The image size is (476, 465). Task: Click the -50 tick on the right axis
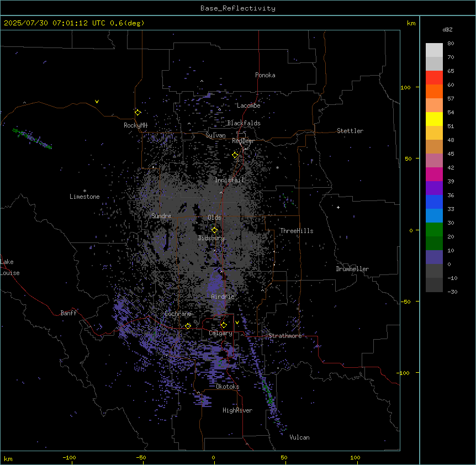click(x=405, y=302)
